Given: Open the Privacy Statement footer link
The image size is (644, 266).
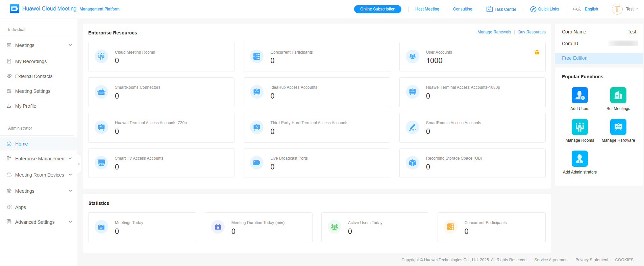Looking at the screenshot, I should click(x=592, y=260).
